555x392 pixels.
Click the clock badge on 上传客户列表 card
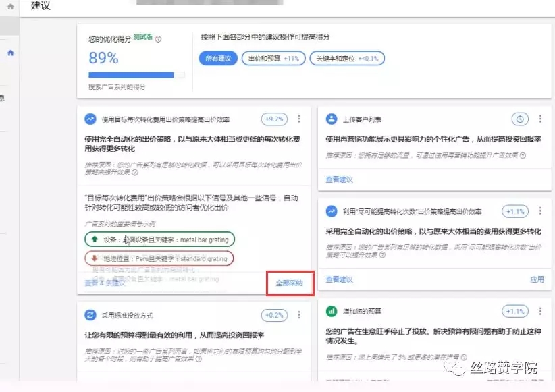[x=520, y=119]
